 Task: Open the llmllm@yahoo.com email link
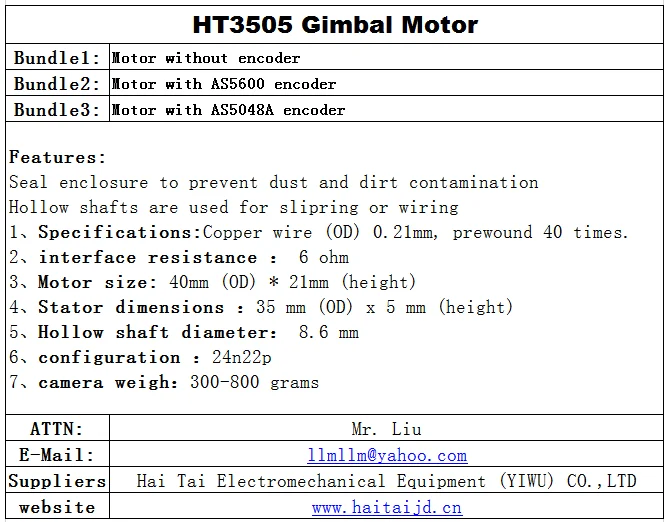[387, 455]
